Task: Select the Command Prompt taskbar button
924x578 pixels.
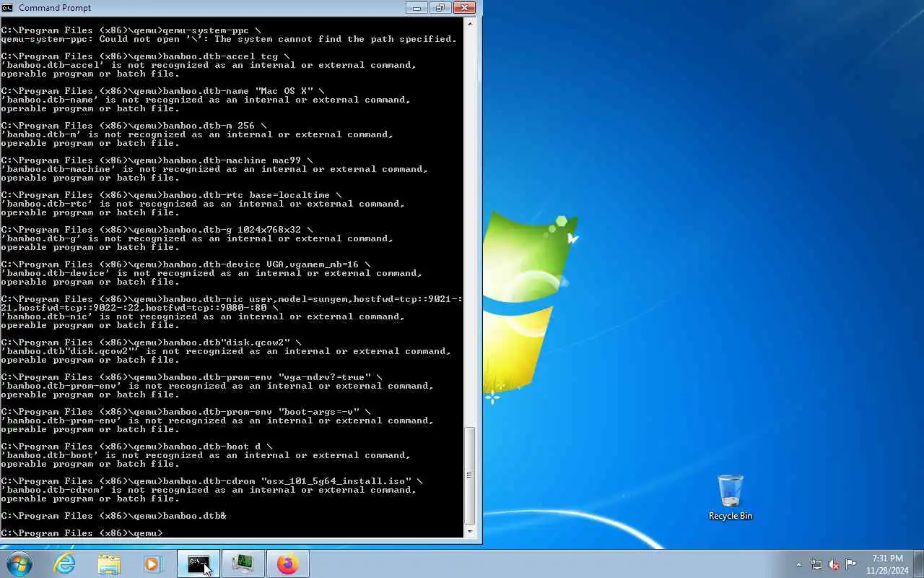Action: 199,564
